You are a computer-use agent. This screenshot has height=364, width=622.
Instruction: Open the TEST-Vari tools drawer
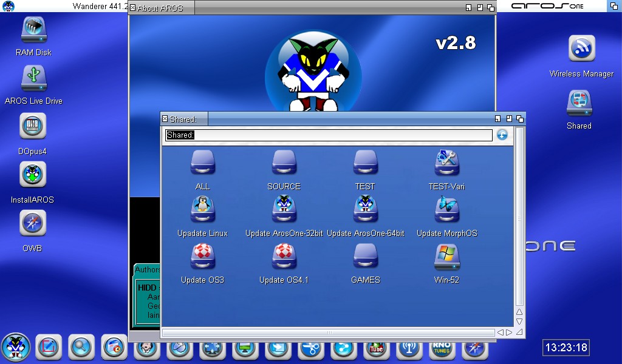446,164
